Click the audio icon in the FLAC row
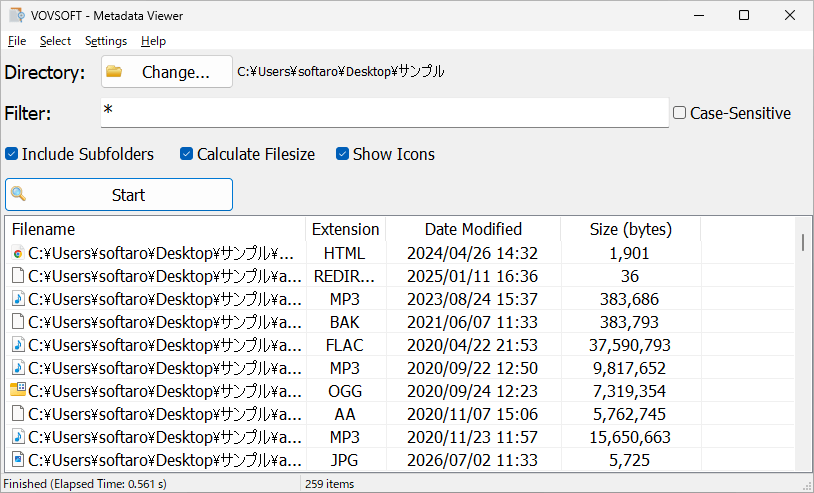814x493 pixels. pyautogui.click(x=18, y=345)
